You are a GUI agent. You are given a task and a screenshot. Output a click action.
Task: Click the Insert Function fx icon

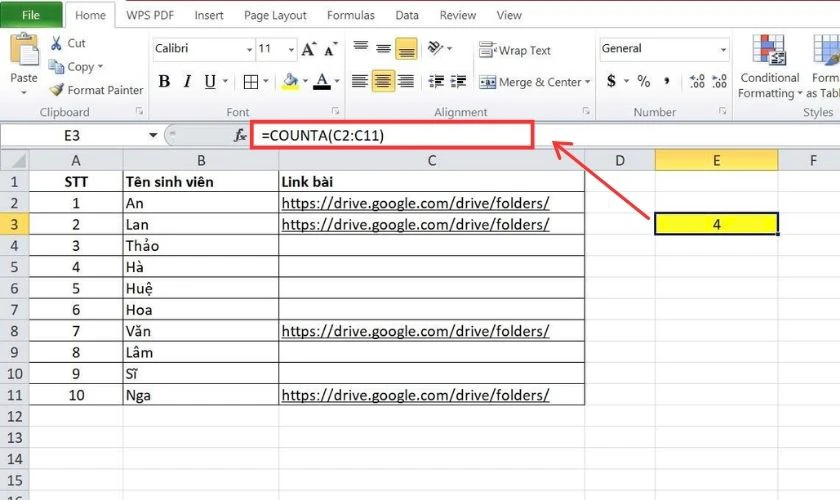[x=240, y=135]
